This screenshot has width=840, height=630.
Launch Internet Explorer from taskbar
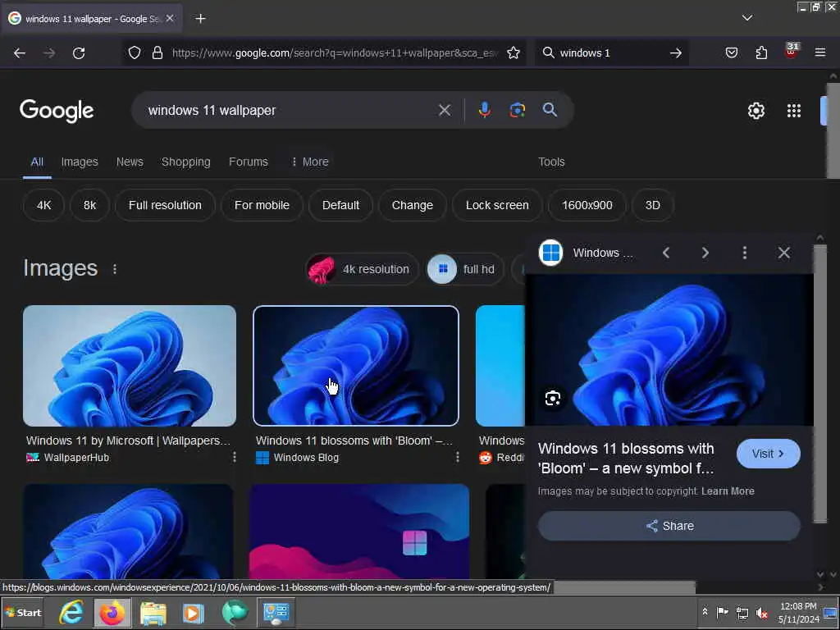coord(71,612)
